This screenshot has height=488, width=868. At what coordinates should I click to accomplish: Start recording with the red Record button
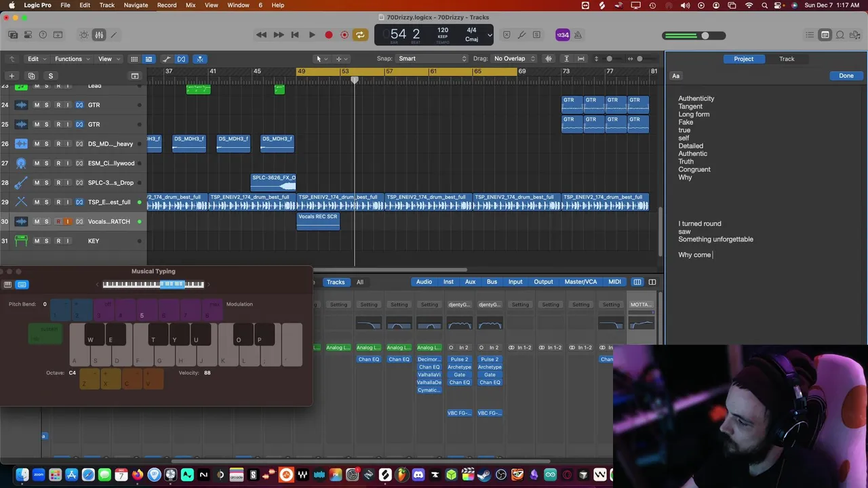[x=328, y=35]
